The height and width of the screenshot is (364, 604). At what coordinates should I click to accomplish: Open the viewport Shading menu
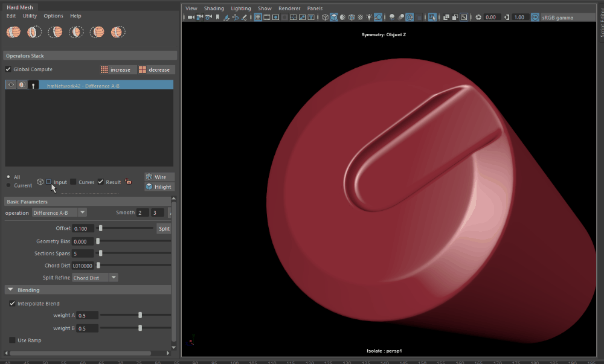pos(214,8)
